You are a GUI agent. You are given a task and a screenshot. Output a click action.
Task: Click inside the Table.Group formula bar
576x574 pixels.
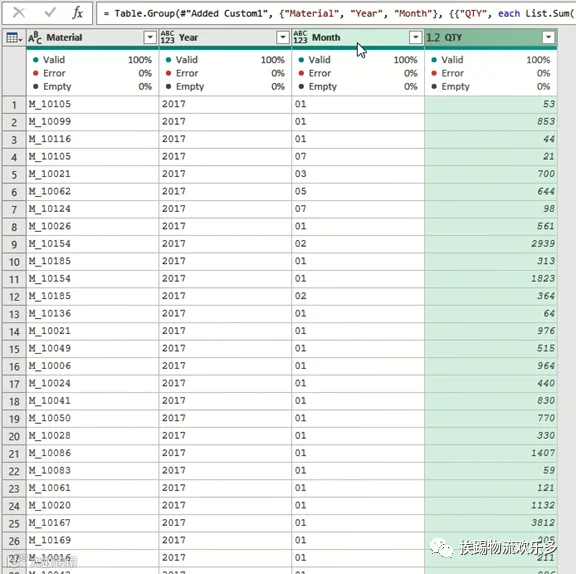(336, 14)
